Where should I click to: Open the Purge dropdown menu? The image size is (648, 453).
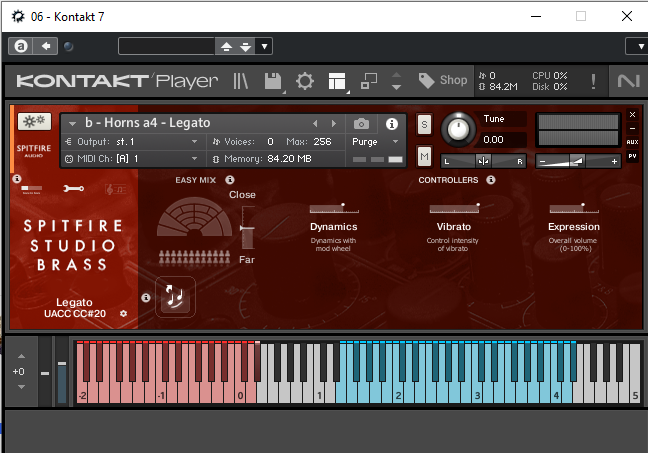(375, 142)
